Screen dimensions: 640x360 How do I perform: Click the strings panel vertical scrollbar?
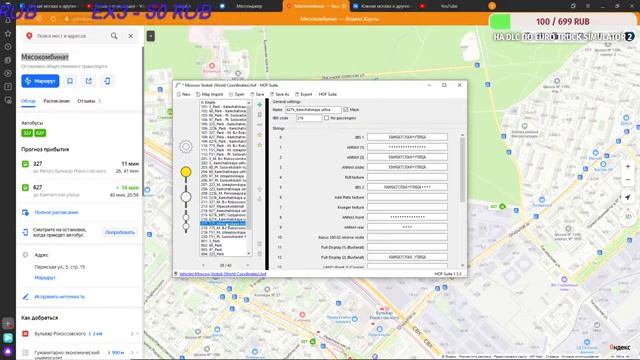click(x=462, y=169)
